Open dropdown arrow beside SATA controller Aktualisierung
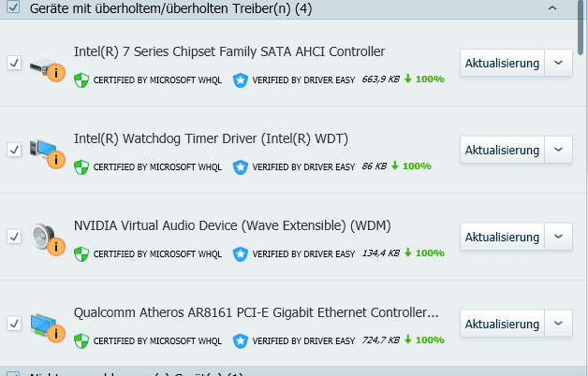Image resolution: width=588 pixels, height=376 pixels. (x=558, y=63)
